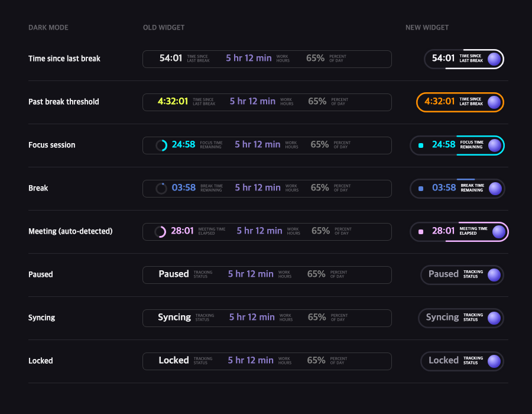
Task: Click pink 28:01 in old Meeting widget
Action: (182, 231)
